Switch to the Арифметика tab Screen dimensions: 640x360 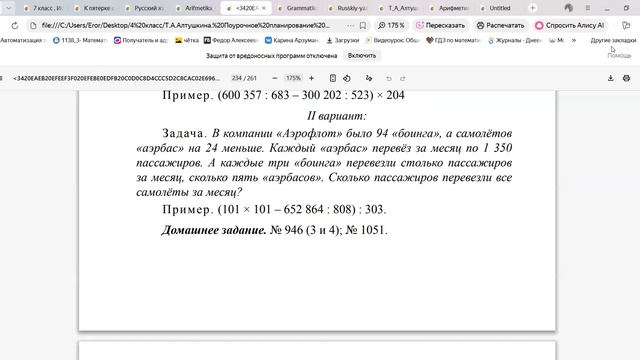point(449,8)
